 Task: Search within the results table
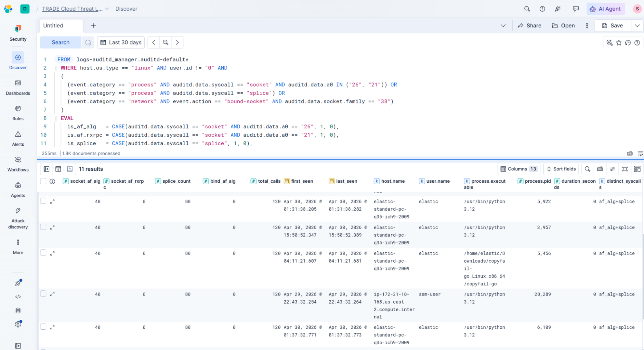[587, 169]
